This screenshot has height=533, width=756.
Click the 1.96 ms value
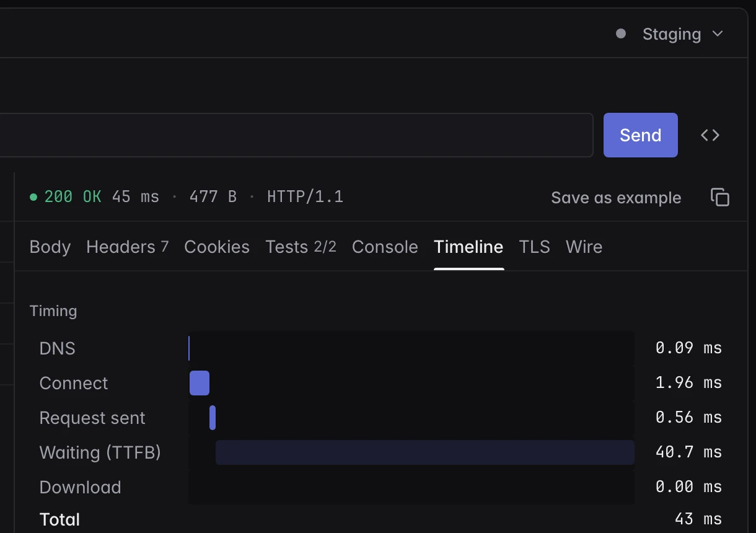pos(689,382)
